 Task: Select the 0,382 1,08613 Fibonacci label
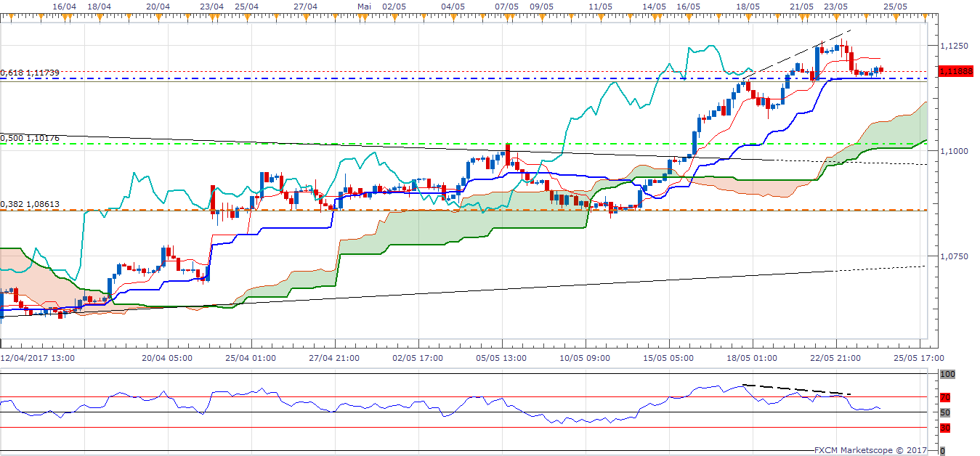click(30, 205)
